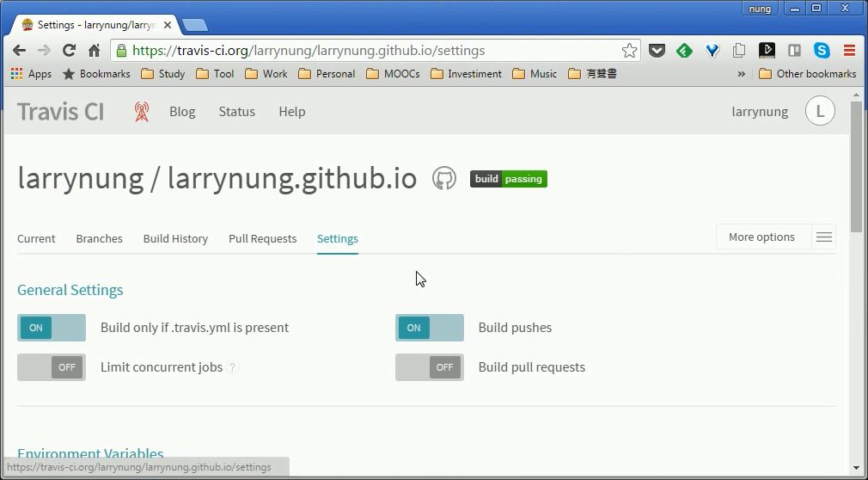This screenshot has height=480, width=868.
Task: Click the page vertical scrollbar thumb
Action: [856, 166]
